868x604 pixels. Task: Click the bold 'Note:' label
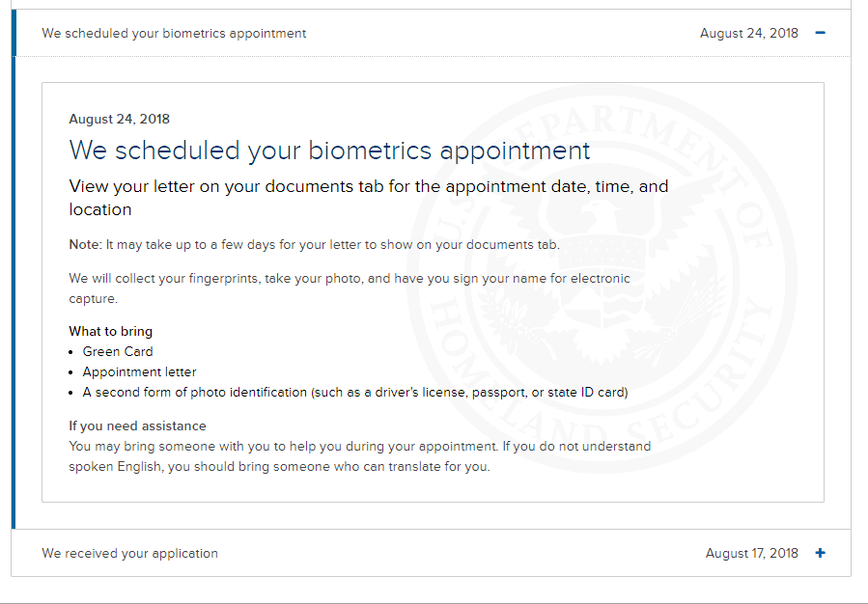tap(85, 244)
